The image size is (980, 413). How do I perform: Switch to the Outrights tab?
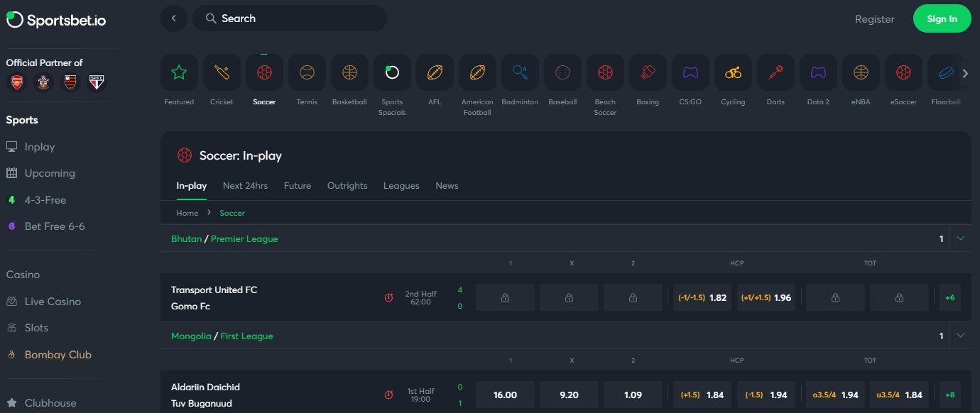pyautogui.click(x=347, y=186)
